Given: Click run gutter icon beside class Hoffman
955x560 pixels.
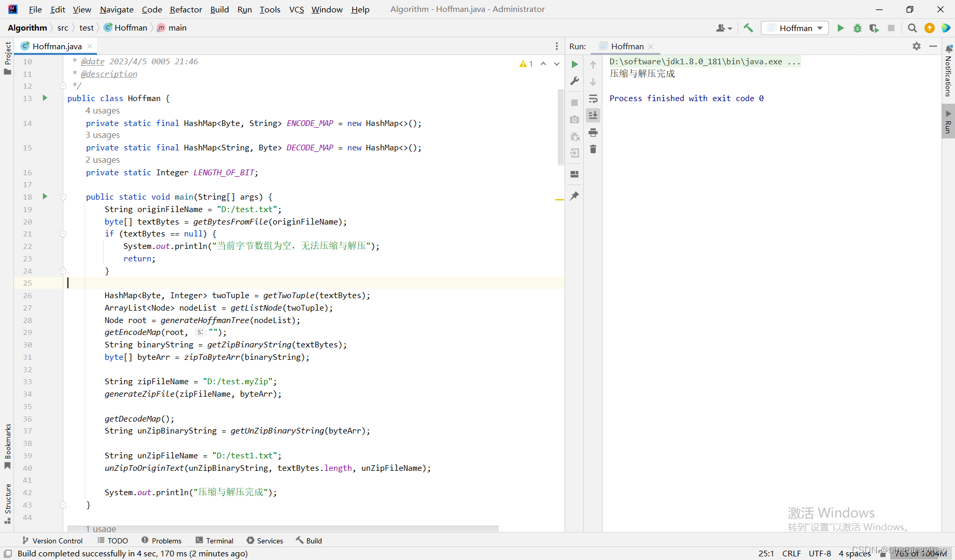Looking at the screenshot, I should click(x=45, y=98).
